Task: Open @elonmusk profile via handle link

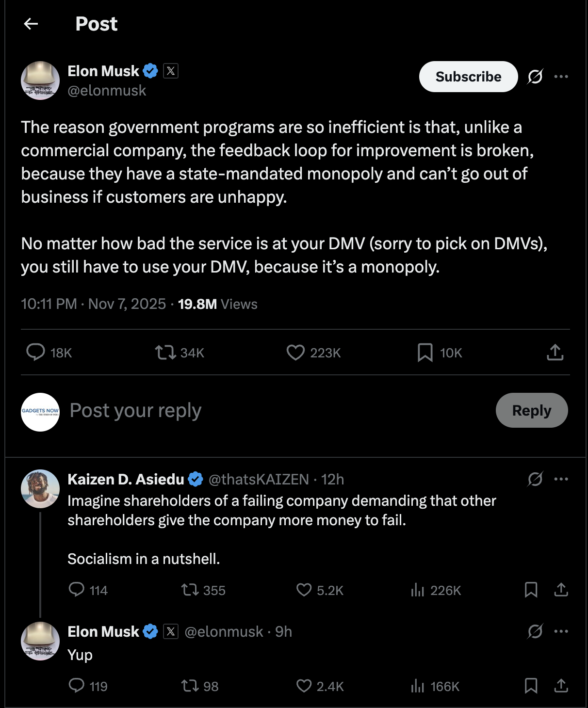Action: (x=108, y=91)
